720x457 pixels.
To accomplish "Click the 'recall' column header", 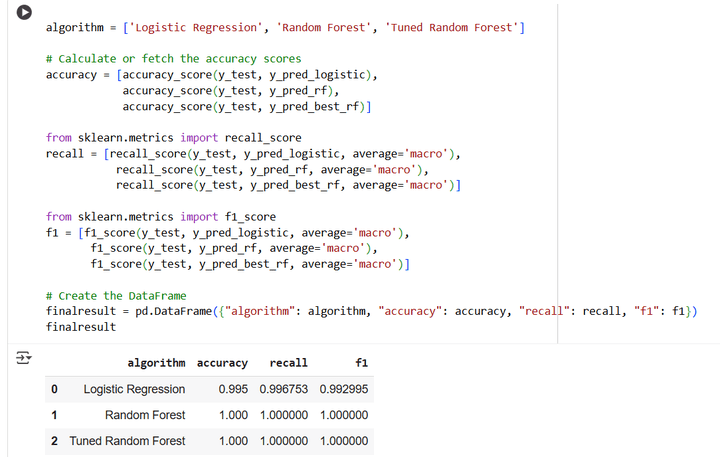I will pos(288,363).
